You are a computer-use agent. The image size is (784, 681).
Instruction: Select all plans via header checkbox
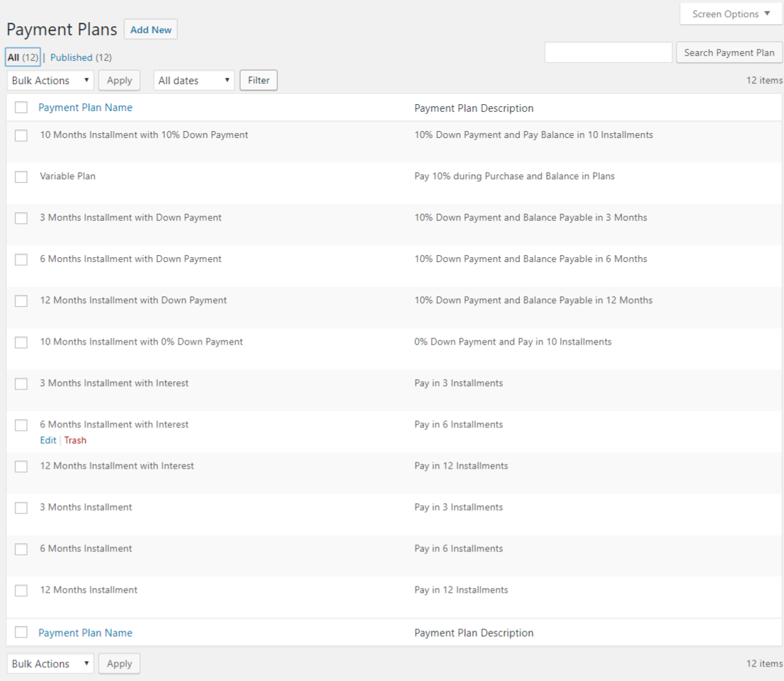tap(21, 108)
